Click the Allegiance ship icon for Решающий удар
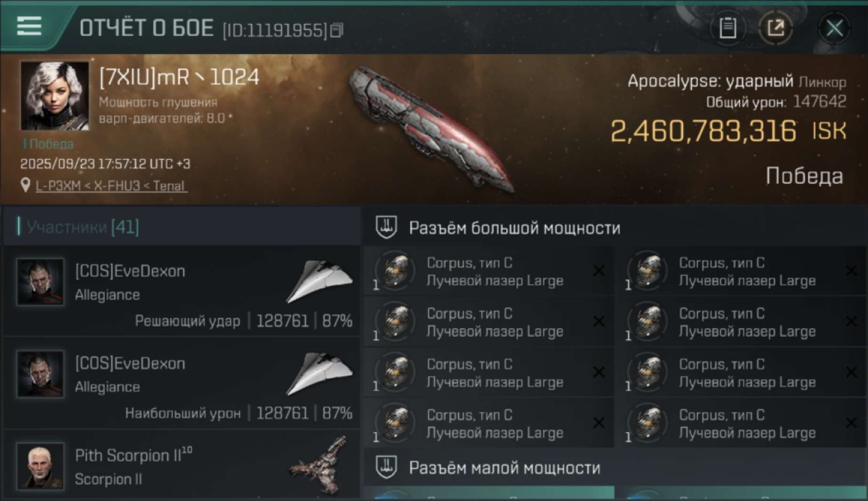 coord(319,281)
